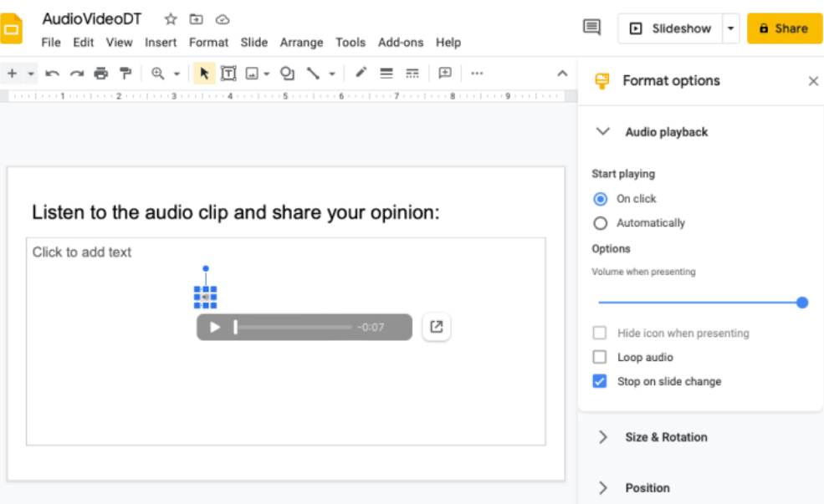Click the zoom magnifier tool
Image resolution: width=824 pixels, height=504 pixels.
tap(157, 74)
